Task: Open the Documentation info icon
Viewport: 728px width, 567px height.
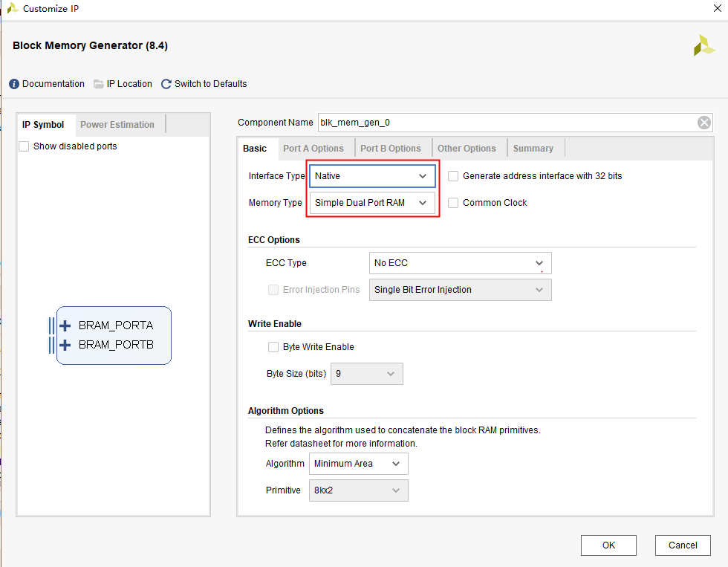Action: pyautogui.click(x=14, y=84)
